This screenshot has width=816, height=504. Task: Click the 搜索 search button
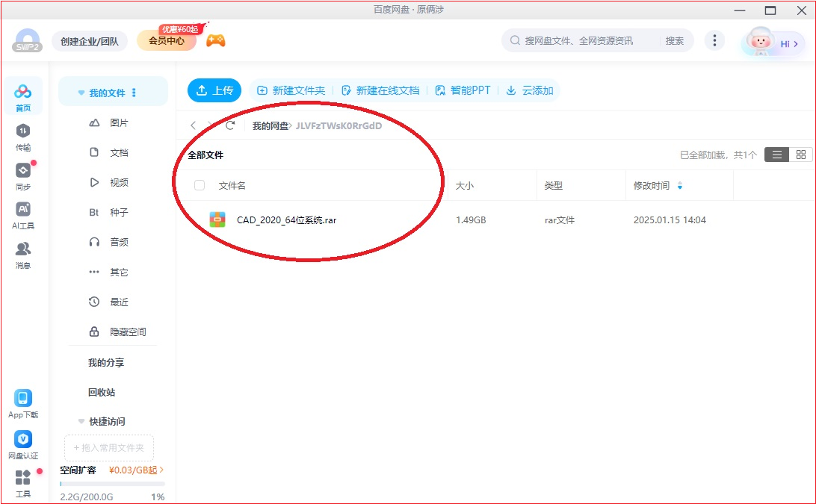(x=675, y=40)
